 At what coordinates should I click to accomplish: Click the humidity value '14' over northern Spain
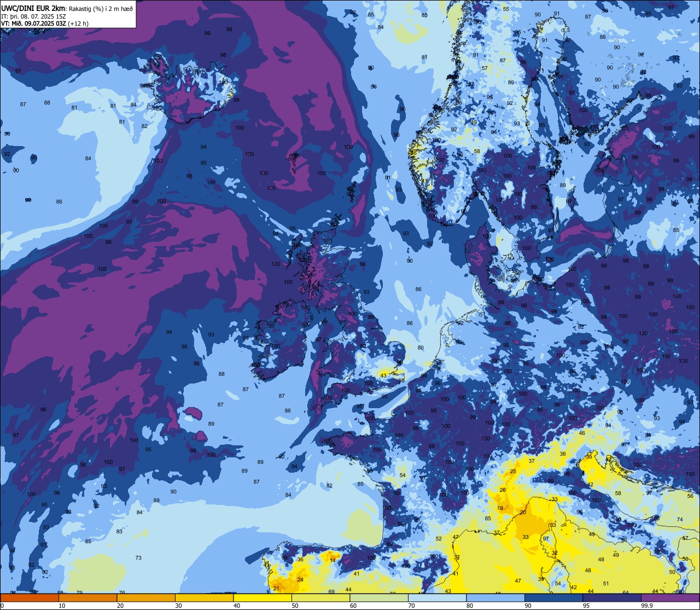tap(332, 560)
